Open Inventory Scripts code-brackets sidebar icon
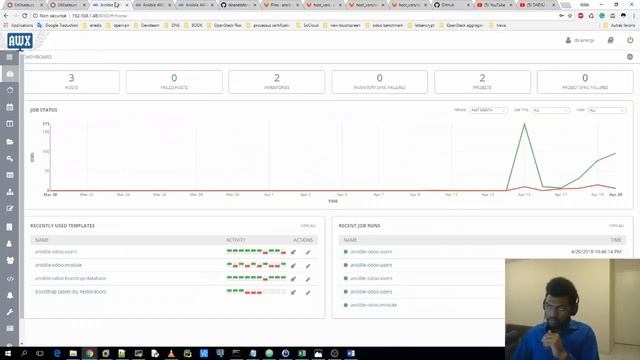Viewport: 640px width, 360px height. [10, 278]
